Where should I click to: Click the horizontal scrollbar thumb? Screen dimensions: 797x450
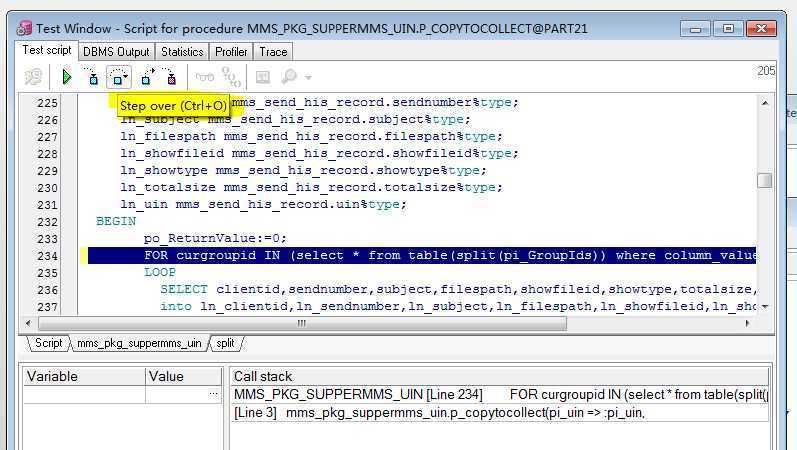click(x=302, y=323)
